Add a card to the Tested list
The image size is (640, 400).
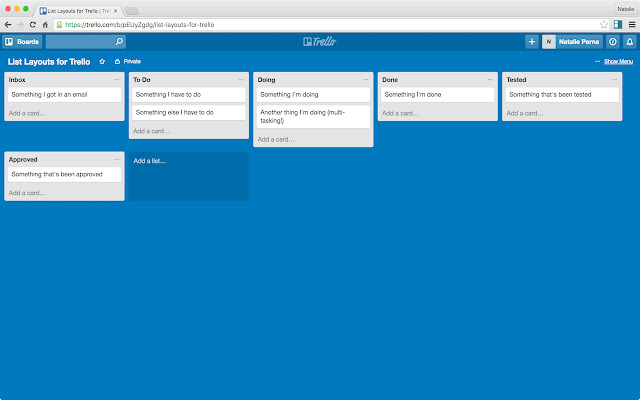(525, 113)
